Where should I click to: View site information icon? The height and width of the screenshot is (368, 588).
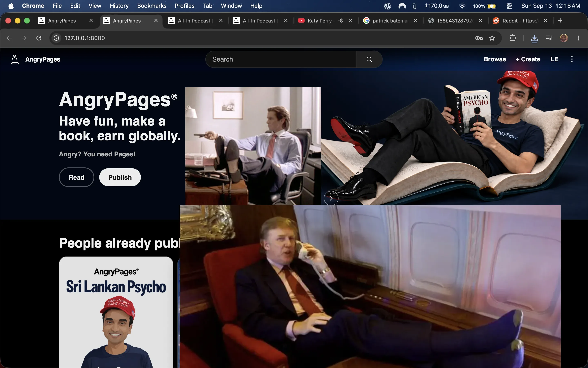pos(56,38)
